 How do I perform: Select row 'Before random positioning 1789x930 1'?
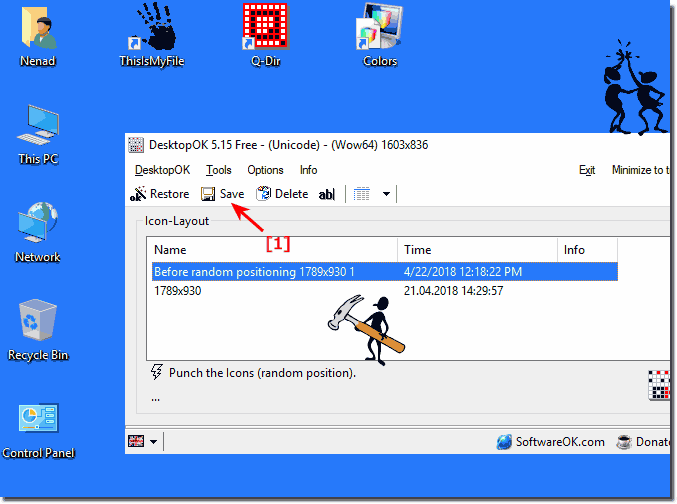click(384, 272)
